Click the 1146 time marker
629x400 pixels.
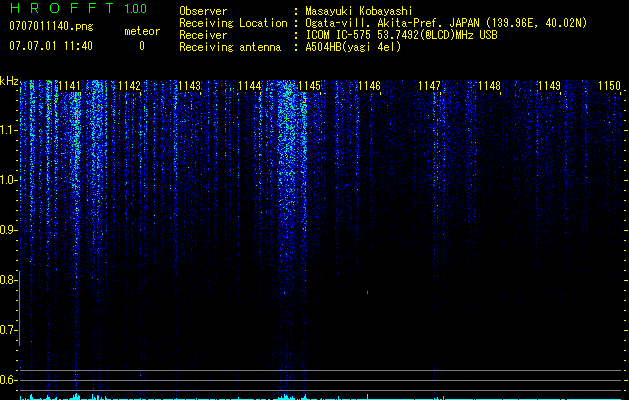click(x=369, y=86)
